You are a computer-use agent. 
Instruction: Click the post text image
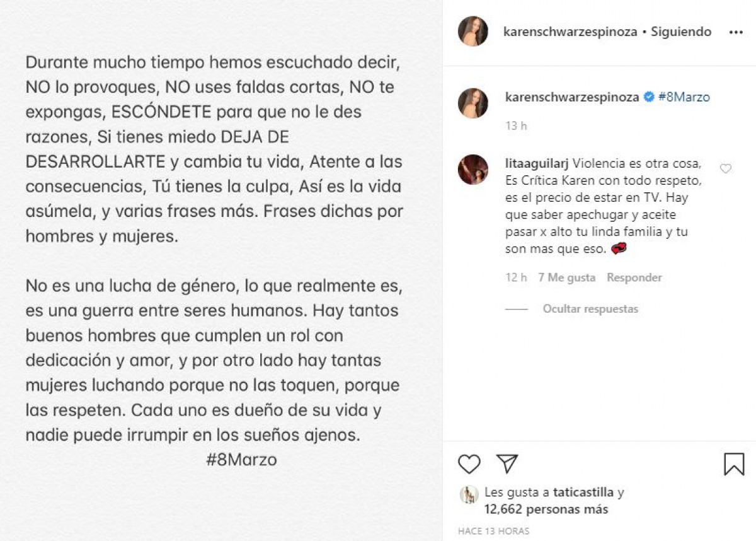(x=220, y=270)
